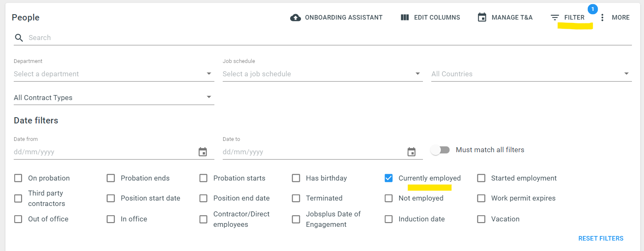
Task: Tick the Probation starts checkbox
Action: pyautogui.click(x=203, y=178)
